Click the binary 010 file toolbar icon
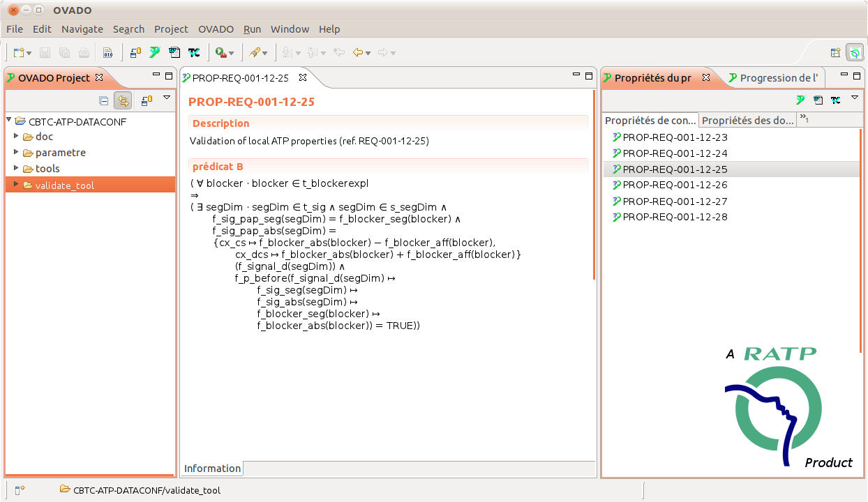868x502 pixels. pos(107,52)
